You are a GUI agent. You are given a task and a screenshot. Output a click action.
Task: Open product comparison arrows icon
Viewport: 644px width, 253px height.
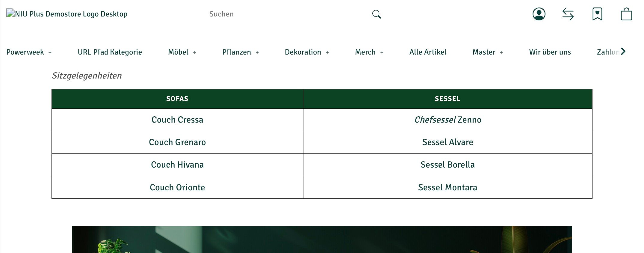click(x=568, y=14)
